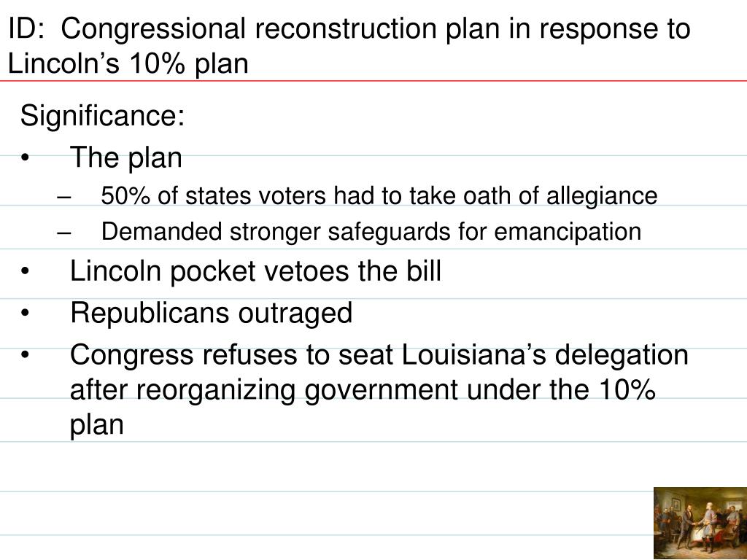This screenshot has width=747, height=560.
Task: Click 'Congress refuses to seat Louisiana's delegation' line
Action: [x=379, y=355]
